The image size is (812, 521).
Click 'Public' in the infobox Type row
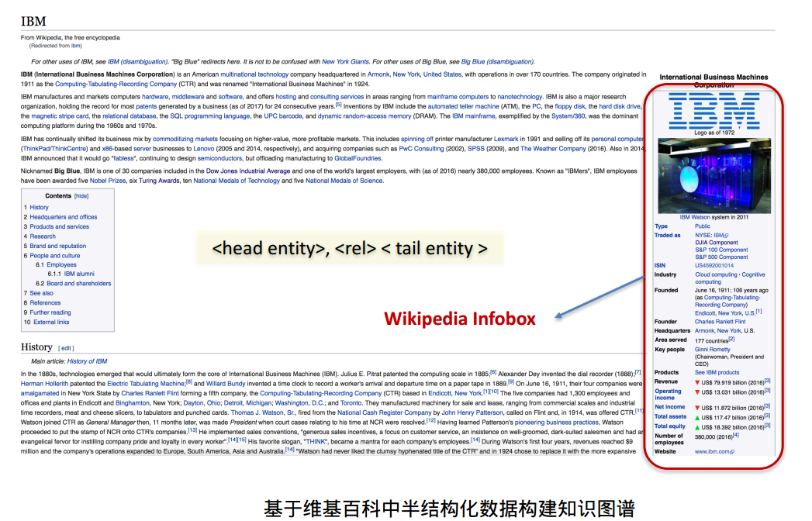pyautogui.click(x=703, y=226)
